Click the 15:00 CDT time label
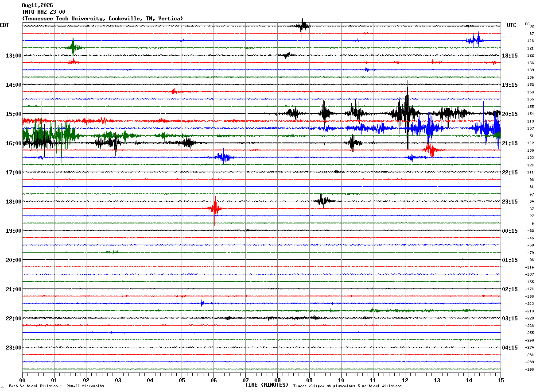Image resolution: width=536 pixels, height=392 pixels. coord(13,114)
